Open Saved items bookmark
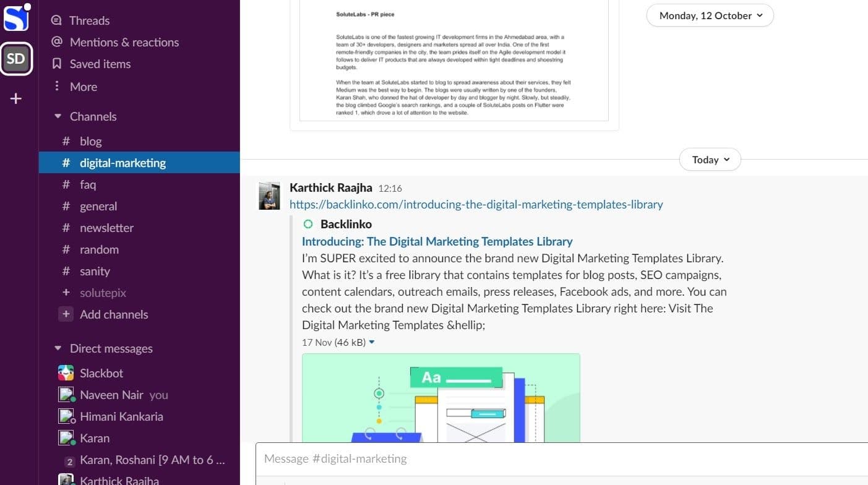Image resolution: width=868 pixels, height=485 pixels. click(100, 64)
